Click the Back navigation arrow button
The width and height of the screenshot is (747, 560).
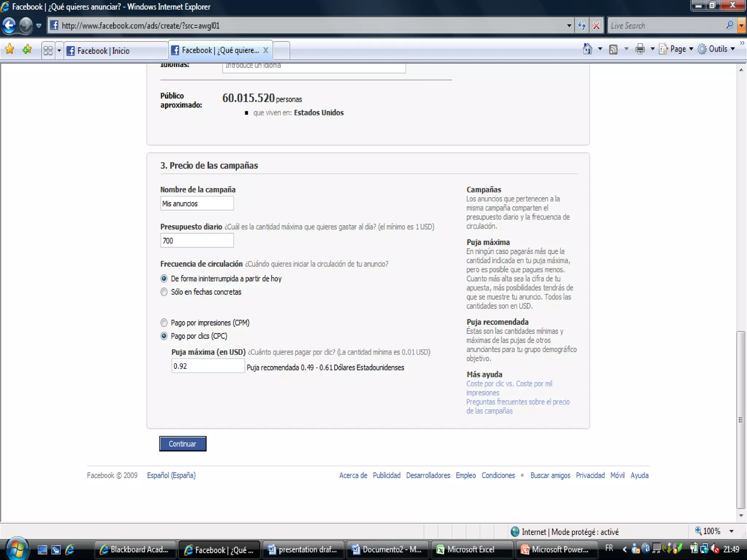(x=9, y=26)
